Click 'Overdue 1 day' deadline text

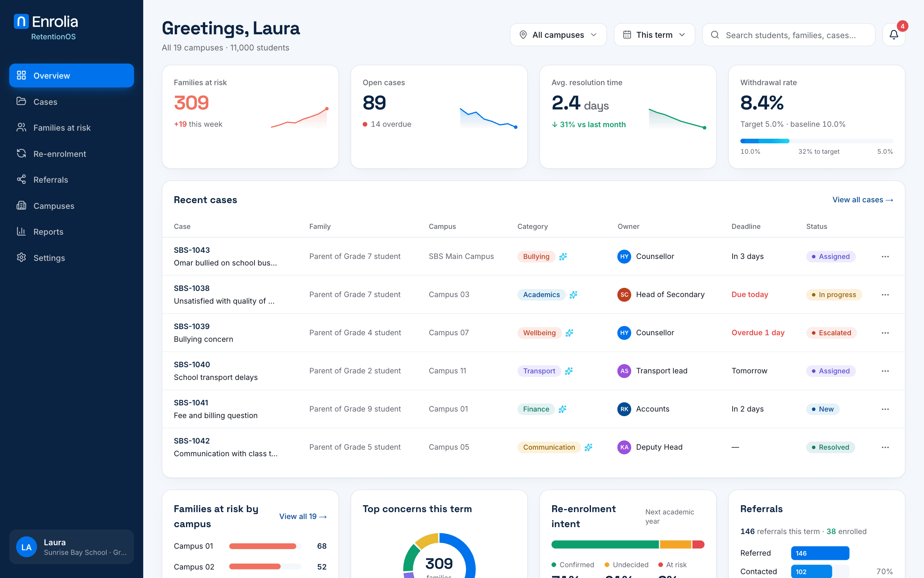coord(758,333)
